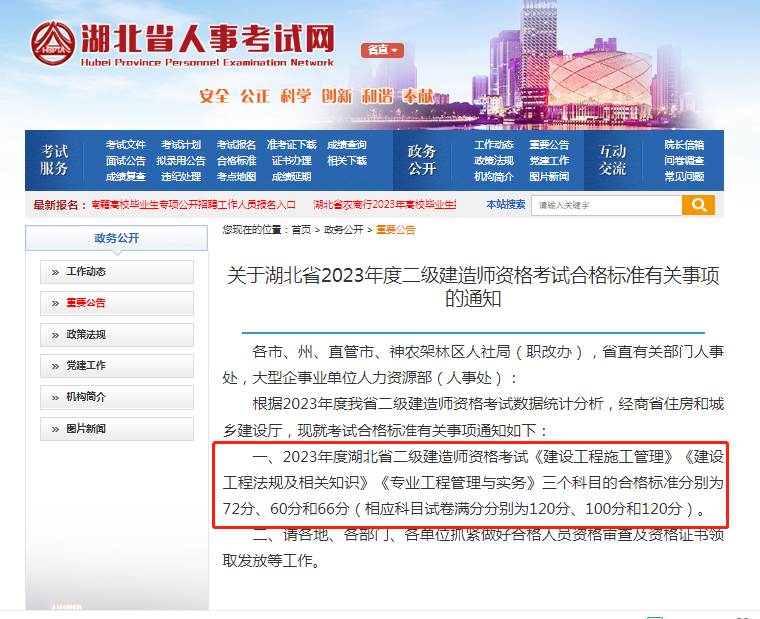This screenshot has width=760, height=619.
Task: Open the 湖北省农商行2023年 ticker link
Action: [385, 205]
